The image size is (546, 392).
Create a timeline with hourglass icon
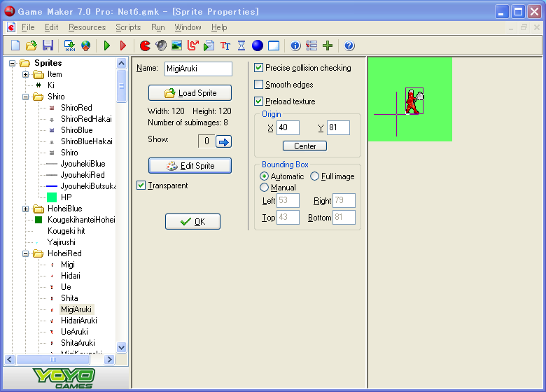241,45
